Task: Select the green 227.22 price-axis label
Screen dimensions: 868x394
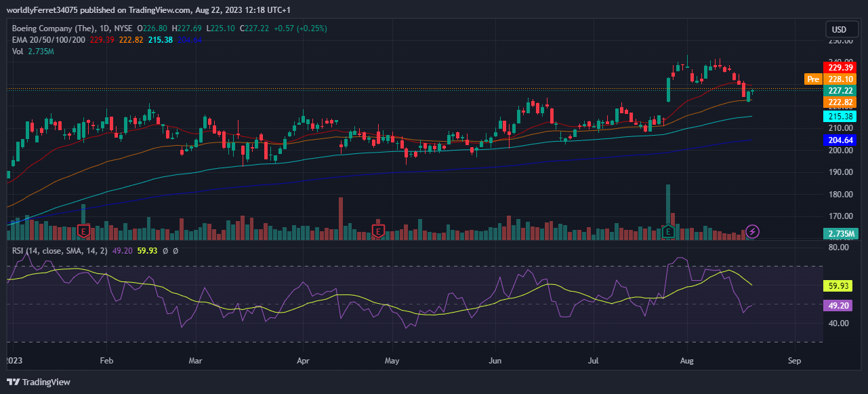Action: pyautogui.click(x=840, y=90)
